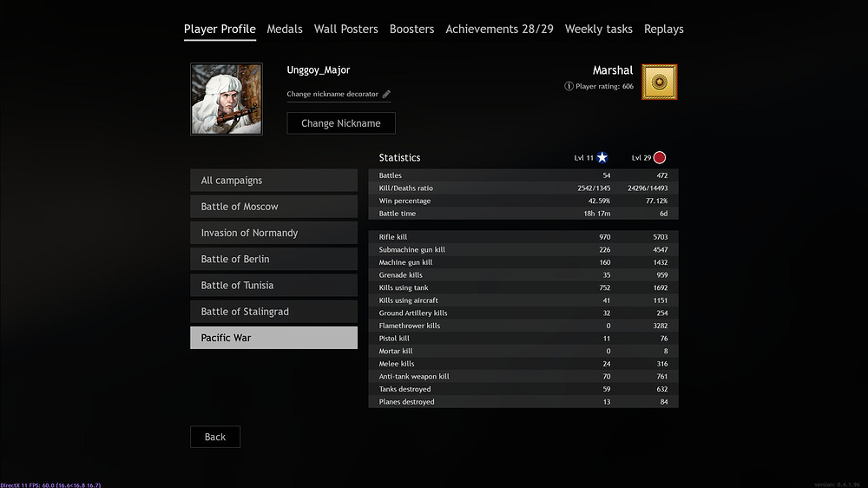868x488 pixels.
Task: Click the white star faction icon
Action: (x=602, y=158)
